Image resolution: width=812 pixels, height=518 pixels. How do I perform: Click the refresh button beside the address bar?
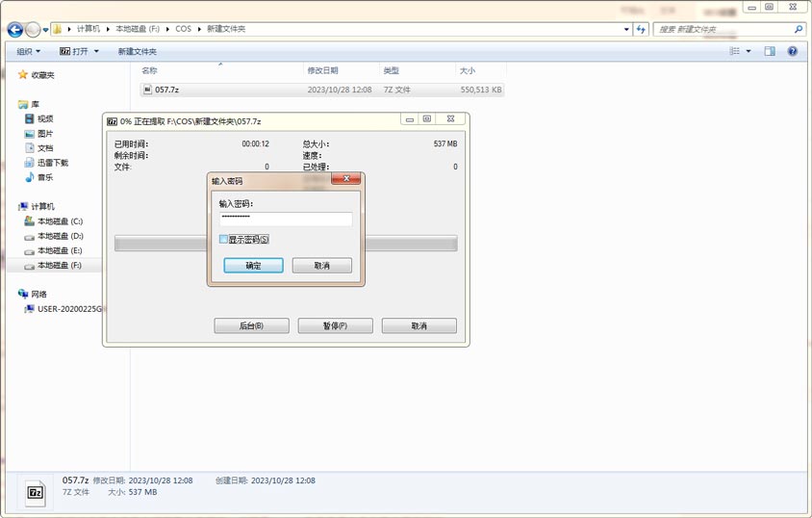(642, 30)
